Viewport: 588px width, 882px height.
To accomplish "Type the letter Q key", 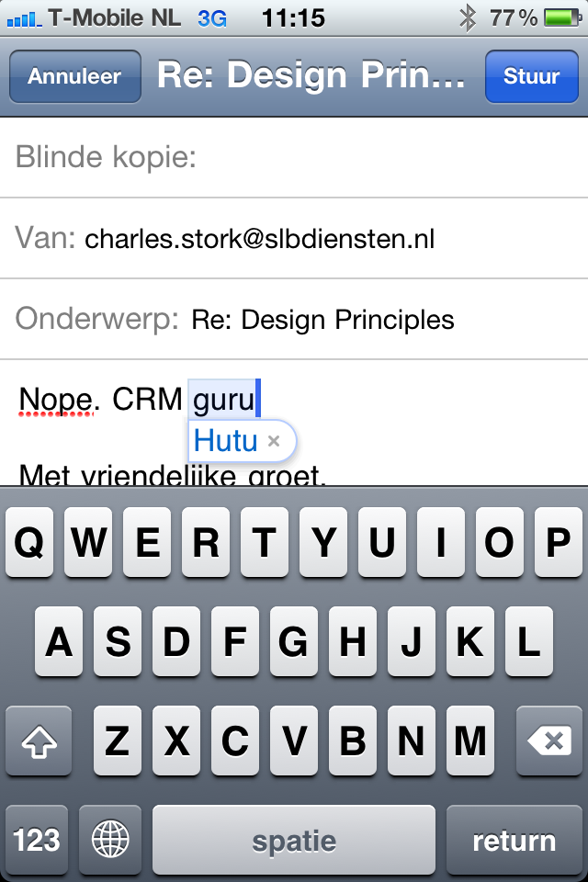I will 29,544.
